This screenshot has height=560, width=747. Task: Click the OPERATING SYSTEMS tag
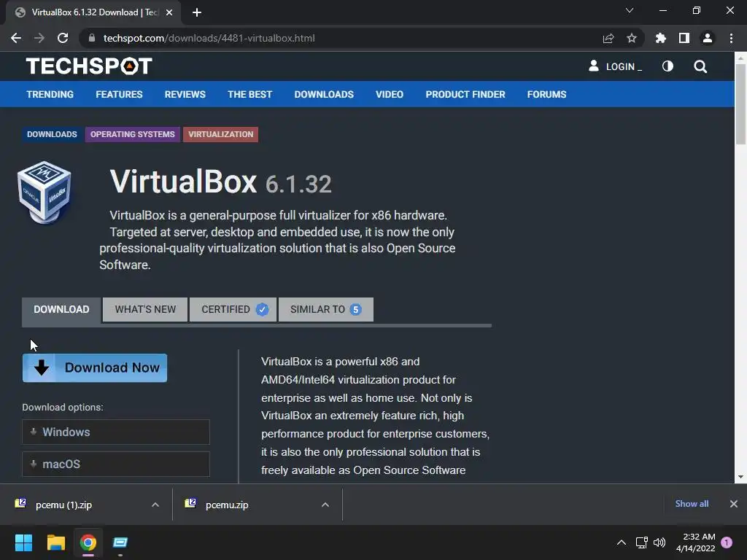pos(133,134)
